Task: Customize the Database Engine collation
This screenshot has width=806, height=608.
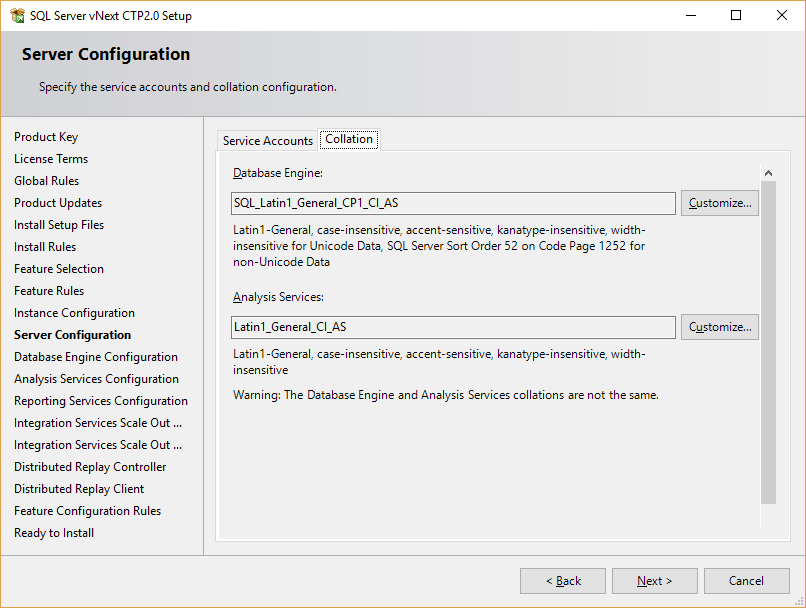Action: click(720, 203)
